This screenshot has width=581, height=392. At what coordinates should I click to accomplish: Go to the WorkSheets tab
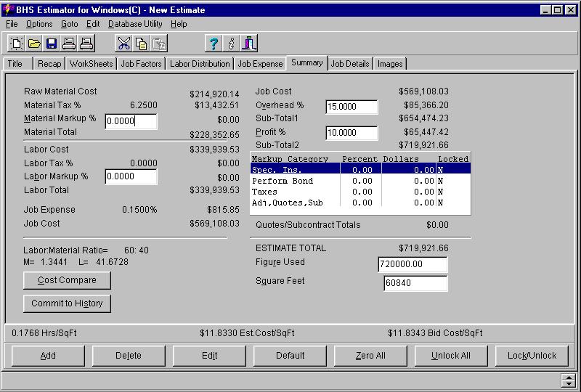91,64
